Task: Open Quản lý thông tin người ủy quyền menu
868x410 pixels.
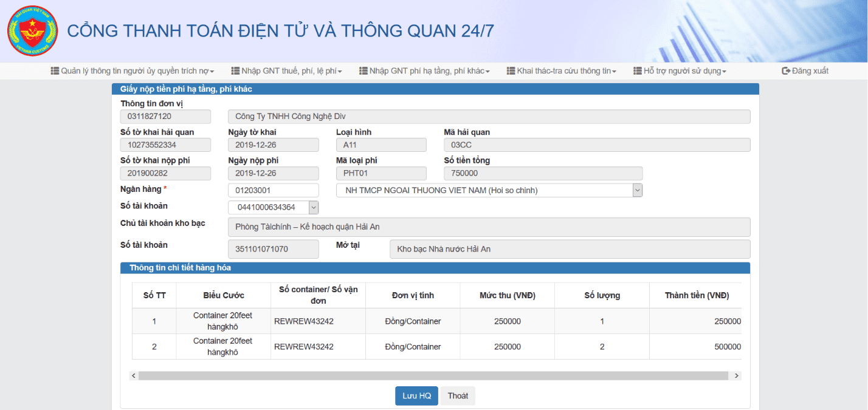Action: (133, 71)
